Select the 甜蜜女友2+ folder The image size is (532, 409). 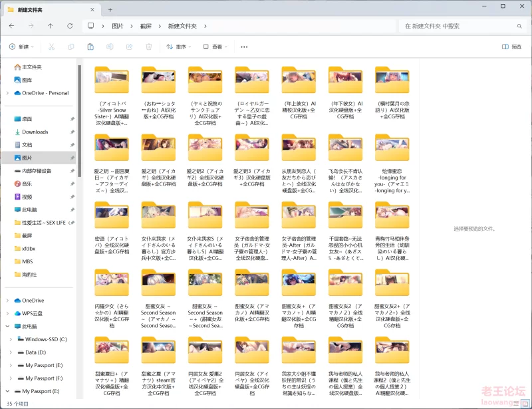point(392,299)
